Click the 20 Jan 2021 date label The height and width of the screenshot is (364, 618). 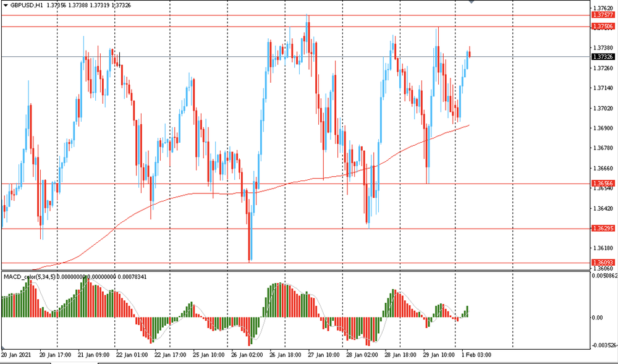[17, 355]
